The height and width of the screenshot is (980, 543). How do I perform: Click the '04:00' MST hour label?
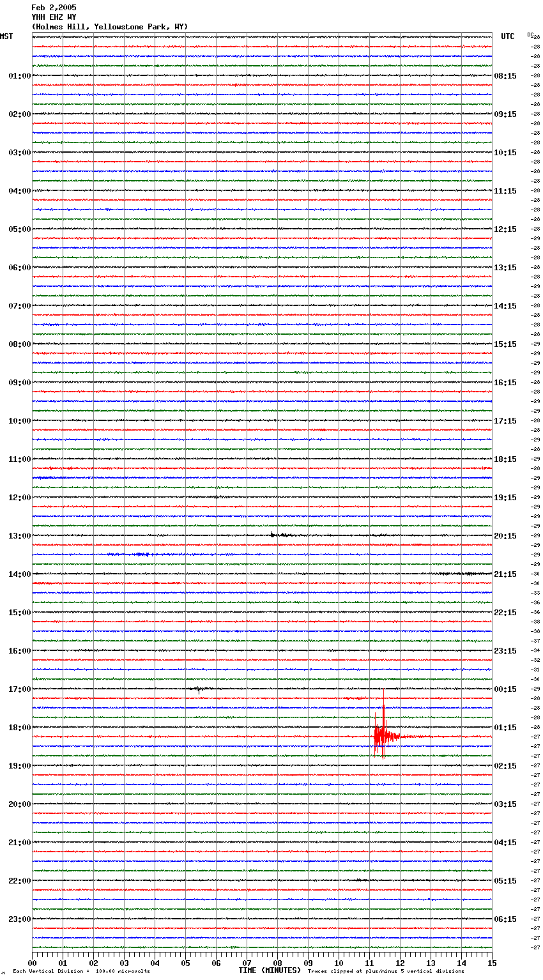tap(20, 191)
